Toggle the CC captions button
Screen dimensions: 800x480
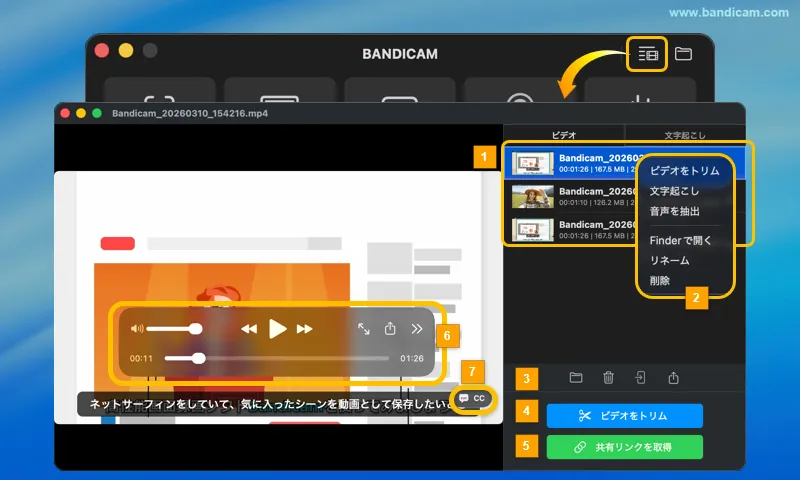[472, 398]
